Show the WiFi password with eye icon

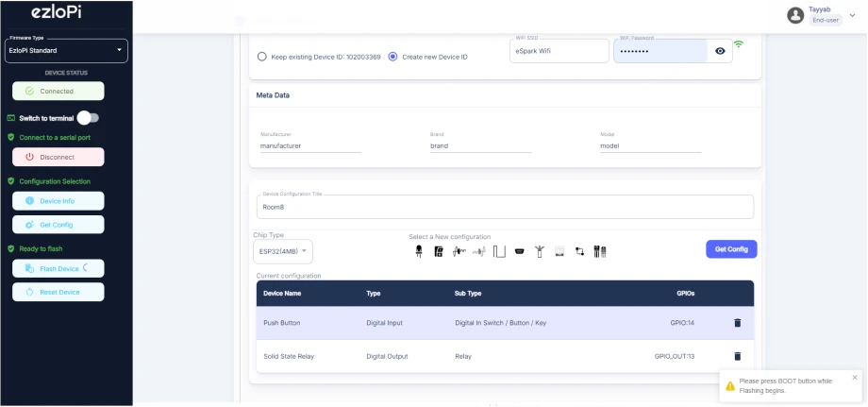(720, 51)
